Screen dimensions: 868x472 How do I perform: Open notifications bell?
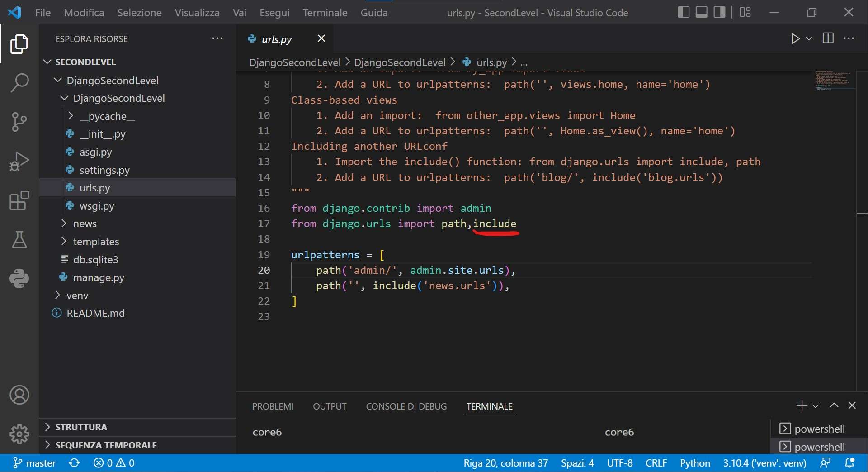coord(850,463)
